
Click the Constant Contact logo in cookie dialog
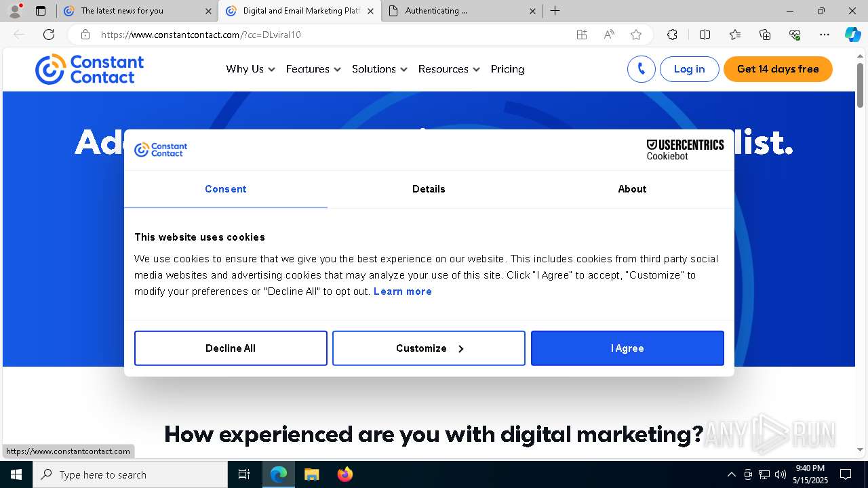tap(161, 150)
